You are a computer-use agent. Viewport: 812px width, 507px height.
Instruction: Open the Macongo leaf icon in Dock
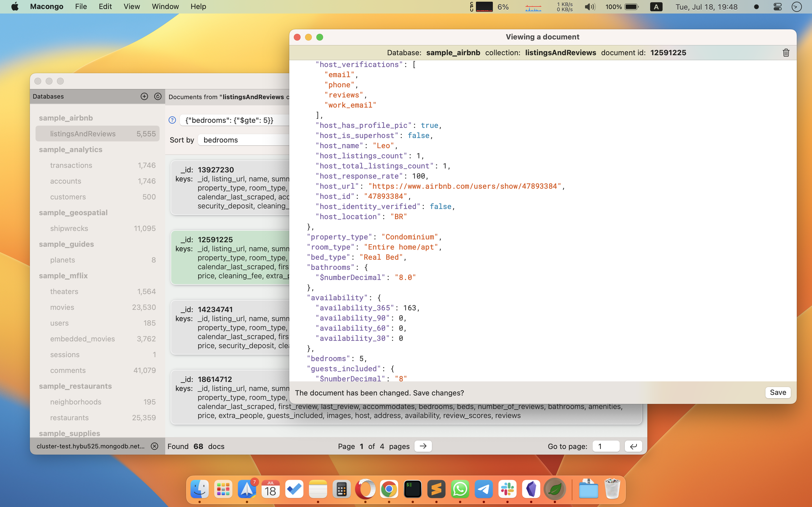click(555, 489)
